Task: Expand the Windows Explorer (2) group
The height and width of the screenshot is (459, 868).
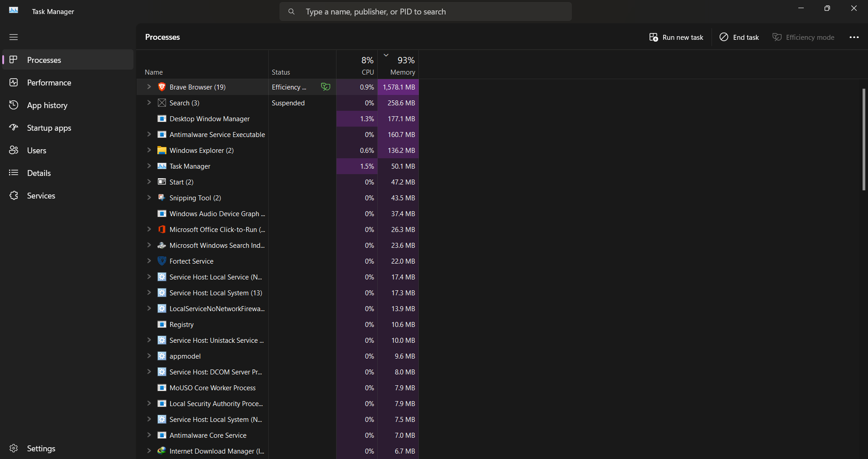Action: point(149,150)
